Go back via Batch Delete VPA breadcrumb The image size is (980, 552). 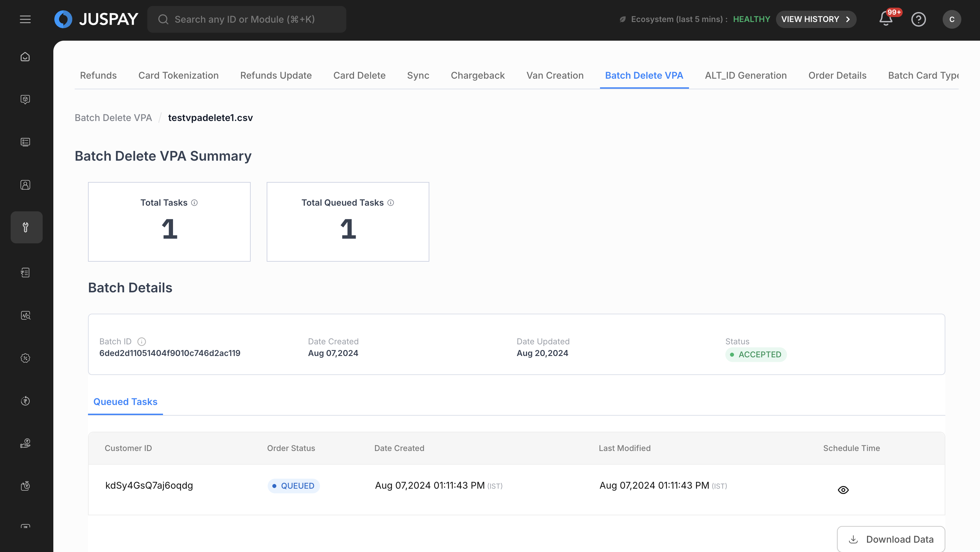point(113,118)
